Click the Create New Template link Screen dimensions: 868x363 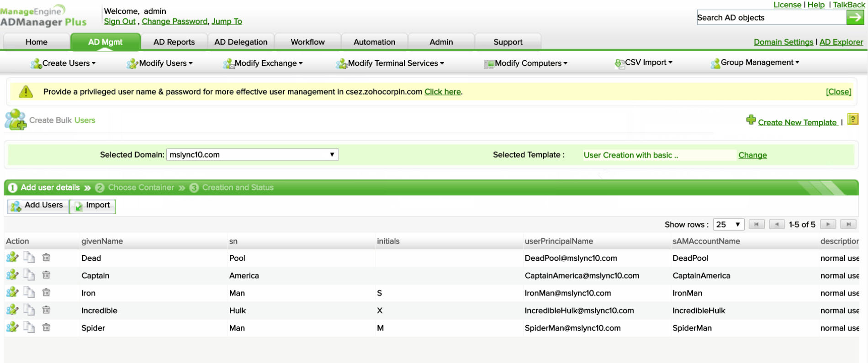797,122
